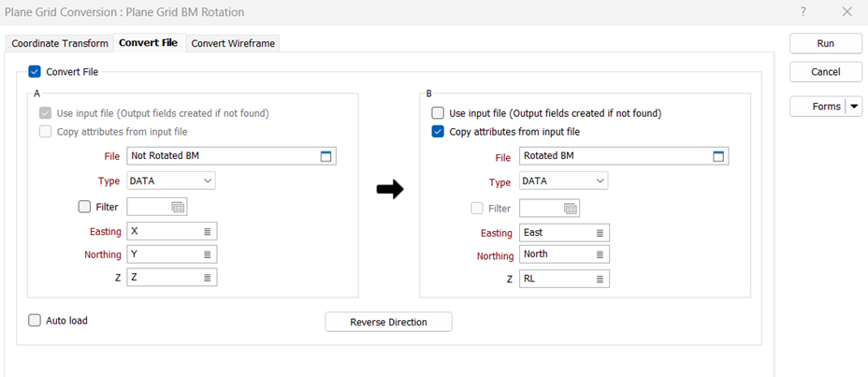Click list icon in Easting East field
Viewport: 868px width, 377px height.
(600, 232)
